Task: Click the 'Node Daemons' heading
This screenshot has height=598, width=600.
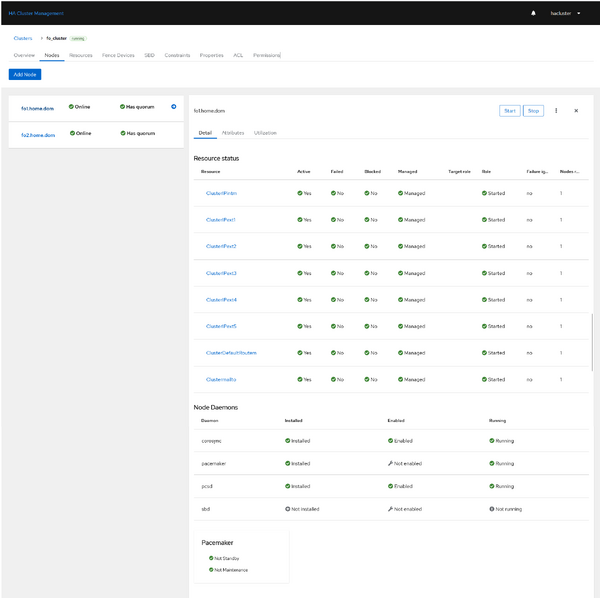Action: click(216, 407)
